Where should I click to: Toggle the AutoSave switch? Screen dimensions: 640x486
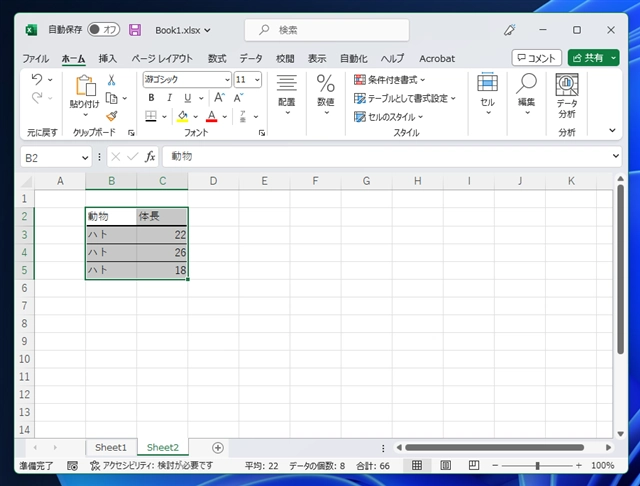coord(103,30)
